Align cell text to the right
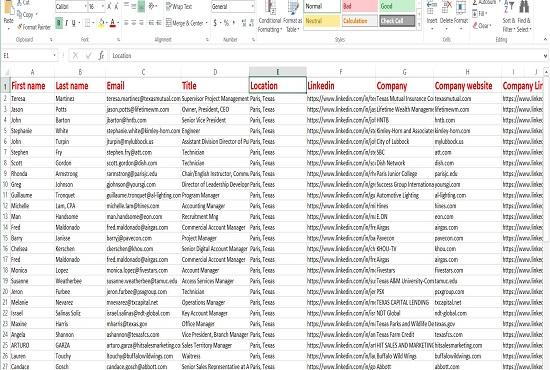This screenshot has width=550, height=370. [x=141, y=23]
